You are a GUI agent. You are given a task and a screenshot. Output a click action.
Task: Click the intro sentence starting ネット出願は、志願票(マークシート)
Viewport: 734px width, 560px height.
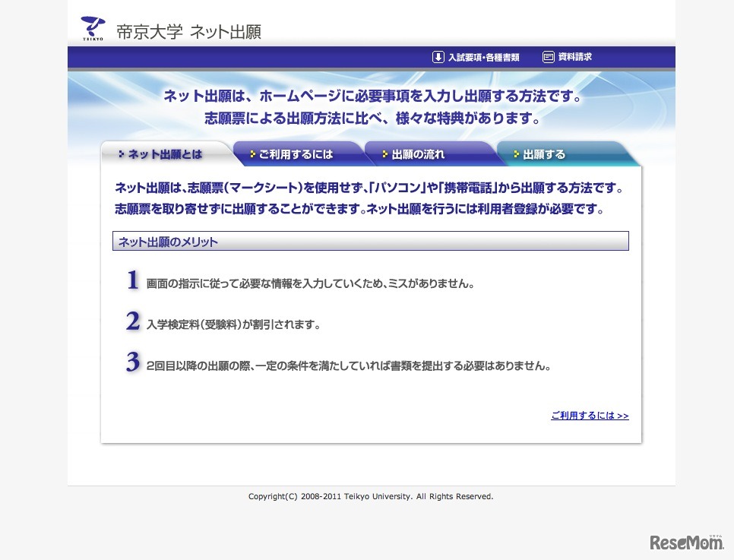click(369, 188)
